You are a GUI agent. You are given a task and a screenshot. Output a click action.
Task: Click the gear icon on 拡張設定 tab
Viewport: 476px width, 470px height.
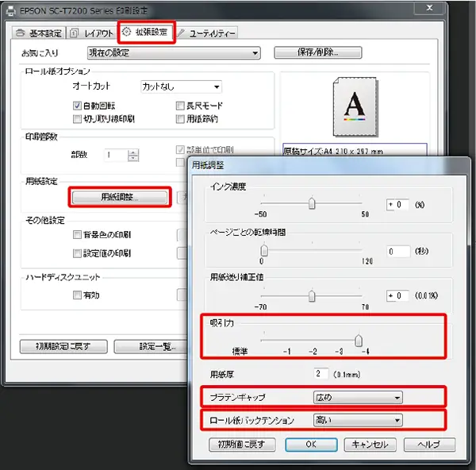126,31
